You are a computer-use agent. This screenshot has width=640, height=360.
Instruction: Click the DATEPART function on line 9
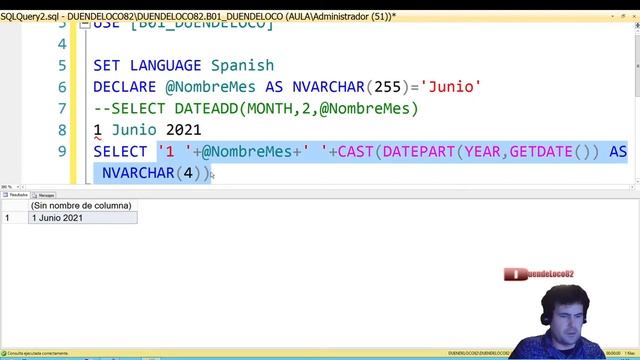pos(419,152)
